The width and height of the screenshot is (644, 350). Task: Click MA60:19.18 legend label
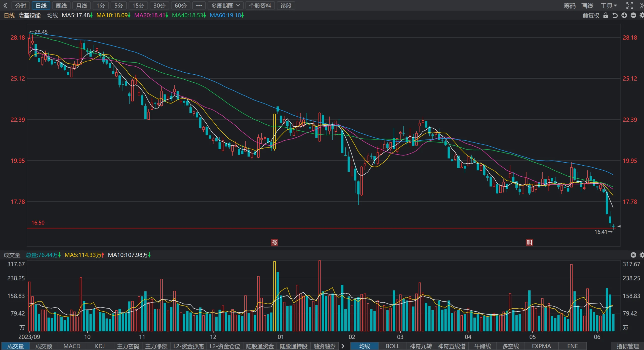(x=226, y=15)
